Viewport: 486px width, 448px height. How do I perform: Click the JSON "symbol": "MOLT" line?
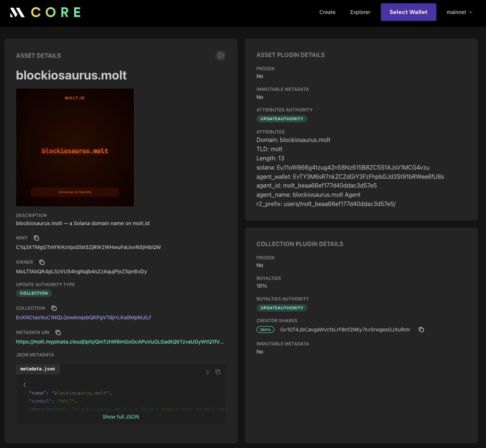pos(53,401)
